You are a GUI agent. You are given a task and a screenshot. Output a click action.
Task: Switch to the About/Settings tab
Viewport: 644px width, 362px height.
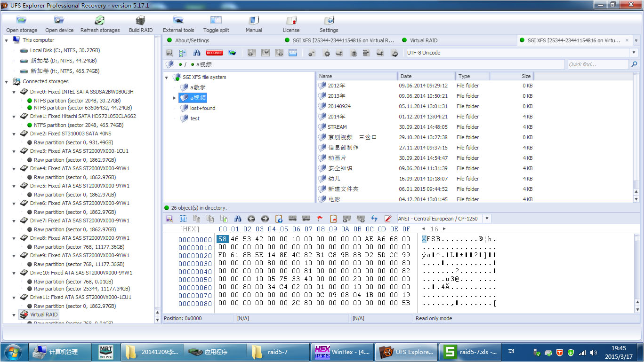(192, 40)
